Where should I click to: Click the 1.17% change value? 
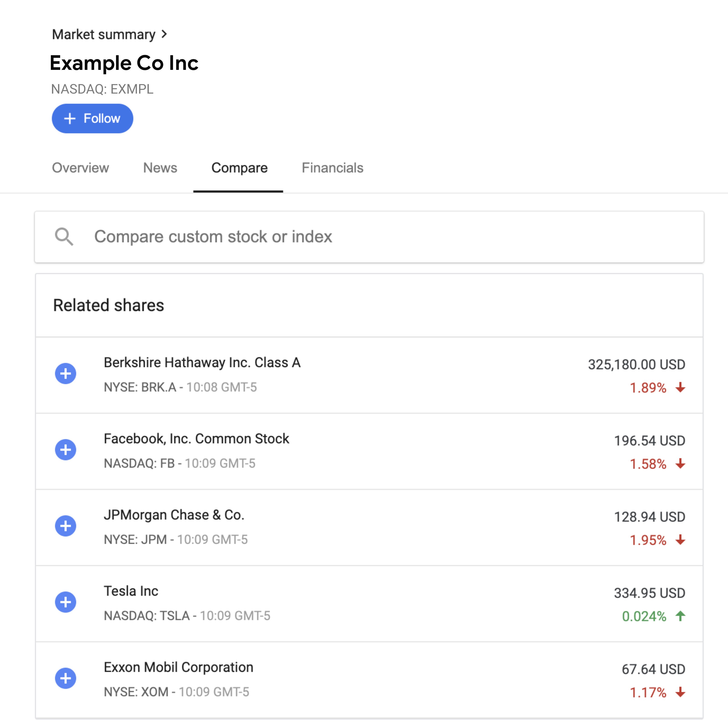point(648,692)
